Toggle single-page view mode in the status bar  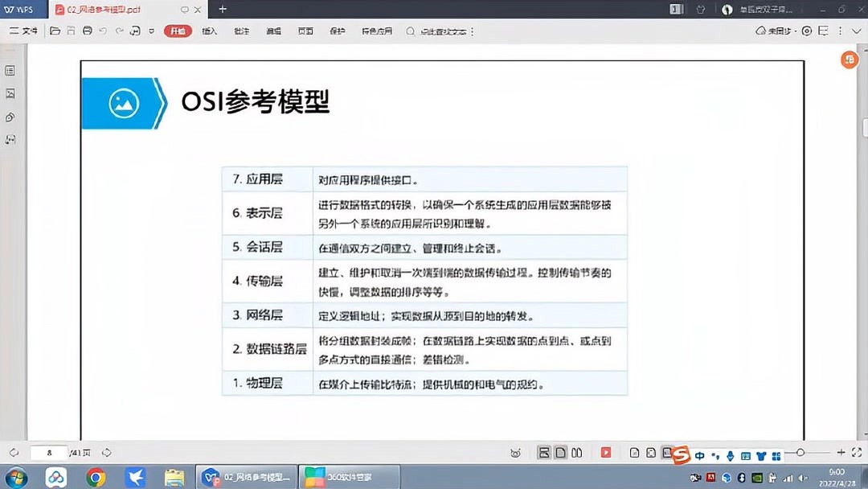click(559, 453)
